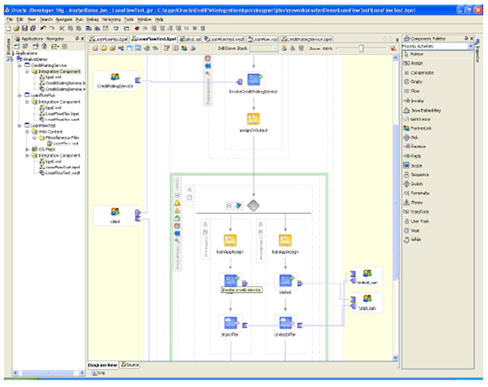Click the gray switch diamond in the flow
Viewport: 488px width, 387px height.
click(253, 205)
